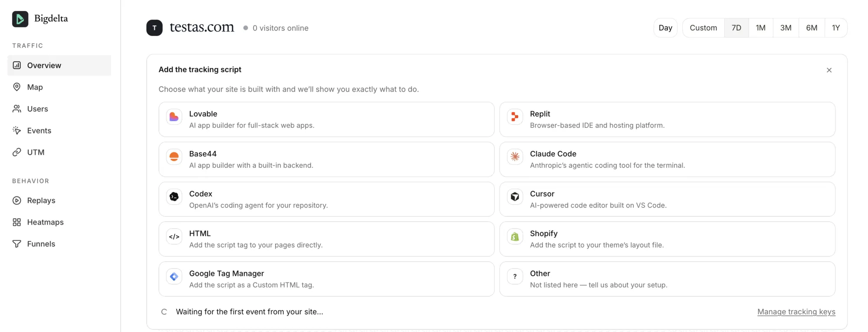Image resolution: width=868 pixels, height=332 pixels.
Task: Choose the Claude Code setup option title
Action: [553, 154]
